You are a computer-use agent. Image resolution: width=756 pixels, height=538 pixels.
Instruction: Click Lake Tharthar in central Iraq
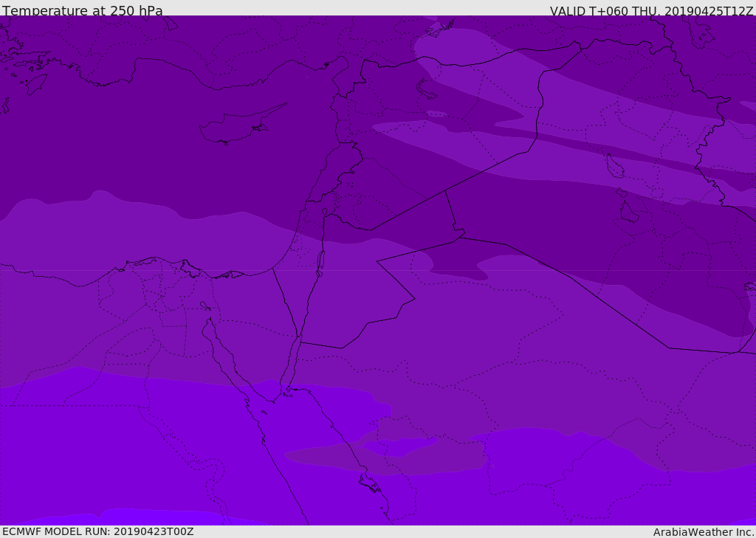coord(615,167)
